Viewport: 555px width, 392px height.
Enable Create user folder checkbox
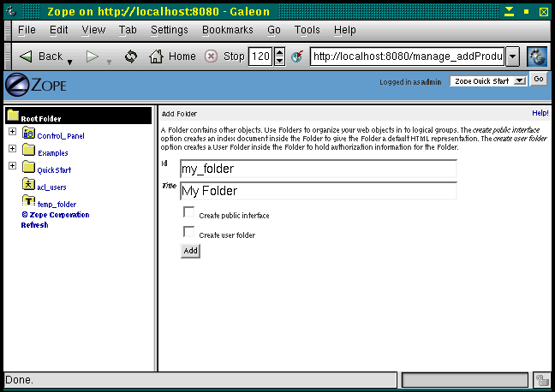(x=188, y=232)
